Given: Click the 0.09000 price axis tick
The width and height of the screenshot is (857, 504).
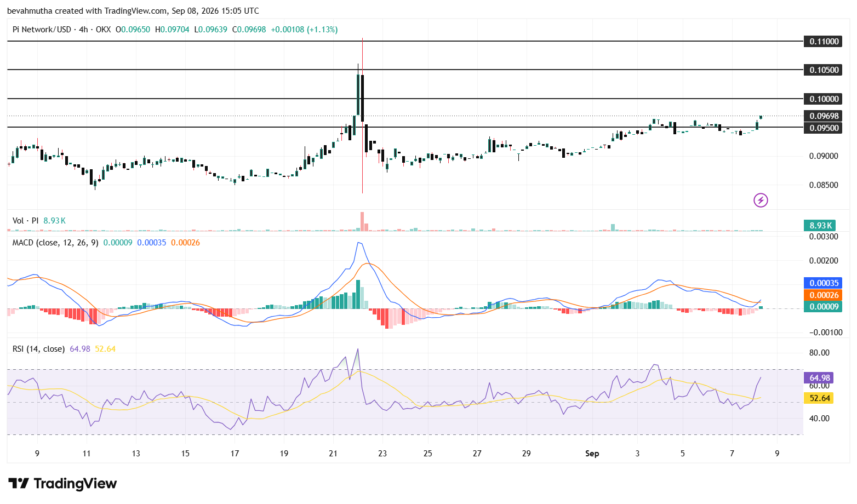Looking at the screenshot, I should [824, 156].
